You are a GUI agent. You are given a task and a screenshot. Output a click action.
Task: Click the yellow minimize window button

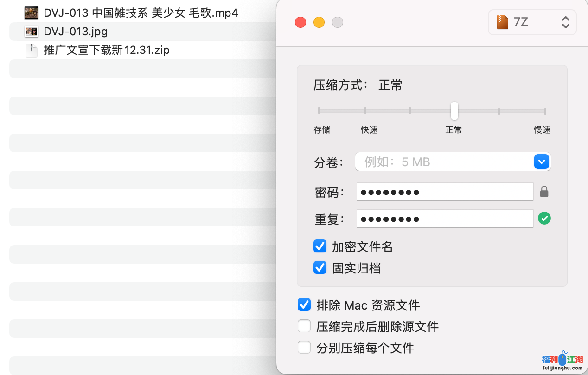319,22
